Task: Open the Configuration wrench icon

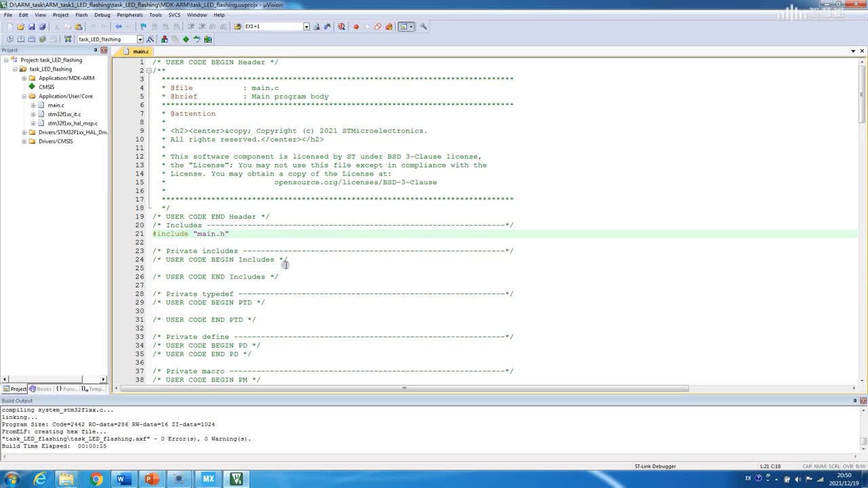Action: pyautogui.click(x=423, y=26)
